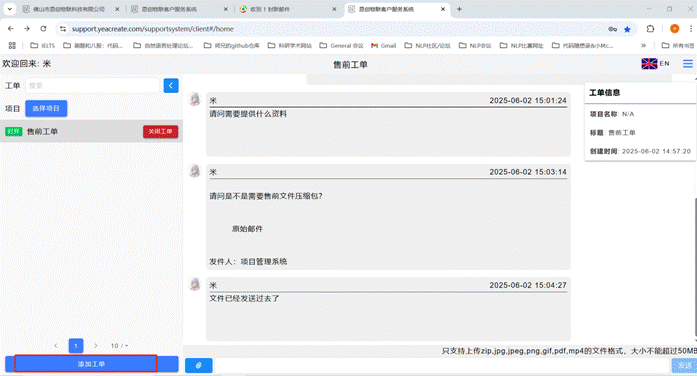Screen dimensions: 697x376
Task: Open the saved password key icon
Action: coord(613,29)
